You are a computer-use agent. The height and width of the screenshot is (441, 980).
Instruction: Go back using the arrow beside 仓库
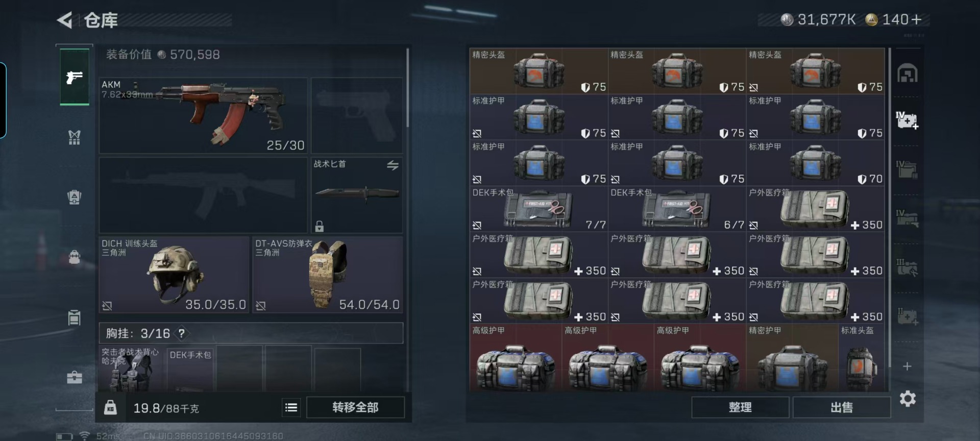point(65,20)
